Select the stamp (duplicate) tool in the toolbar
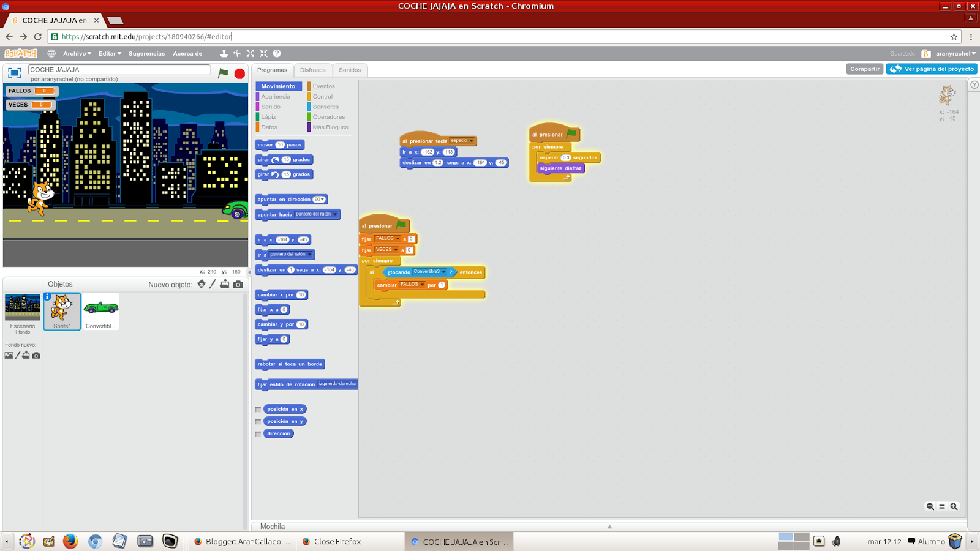980x551 pixels. click(x=224, y=54)
